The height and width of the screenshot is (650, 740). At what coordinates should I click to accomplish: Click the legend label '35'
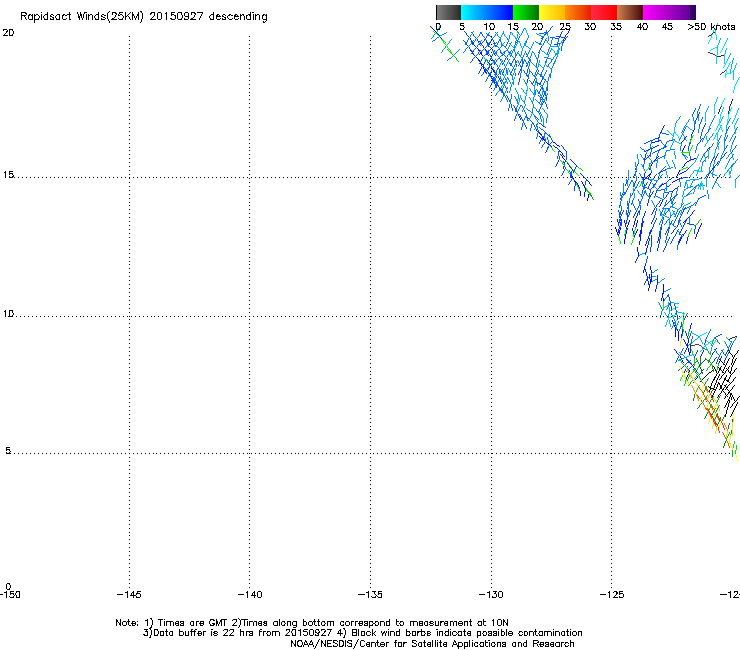point(616,27)
